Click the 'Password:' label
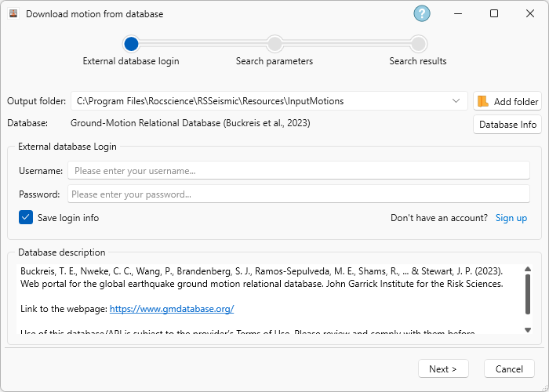Screen dimensions: 549x392 pos(39,194)
